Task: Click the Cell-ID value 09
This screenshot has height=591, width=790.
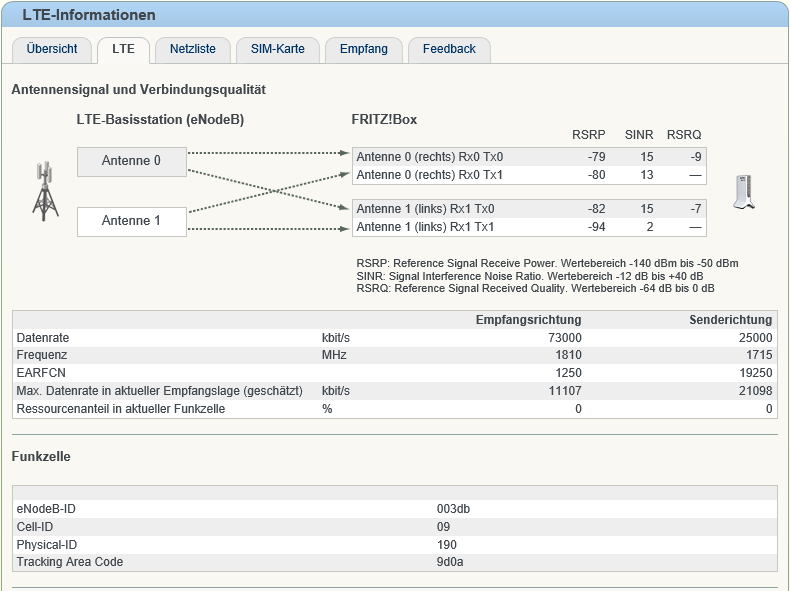Action: 443,527
